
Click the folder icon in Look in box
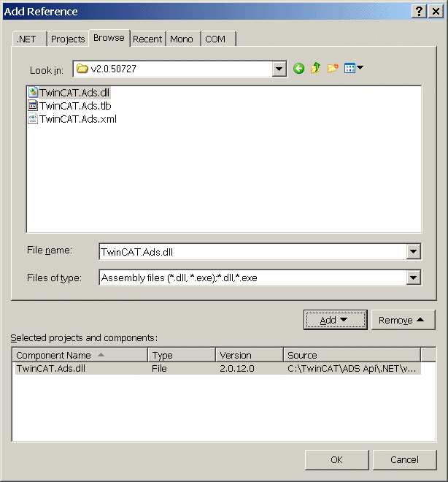[82, 68]
